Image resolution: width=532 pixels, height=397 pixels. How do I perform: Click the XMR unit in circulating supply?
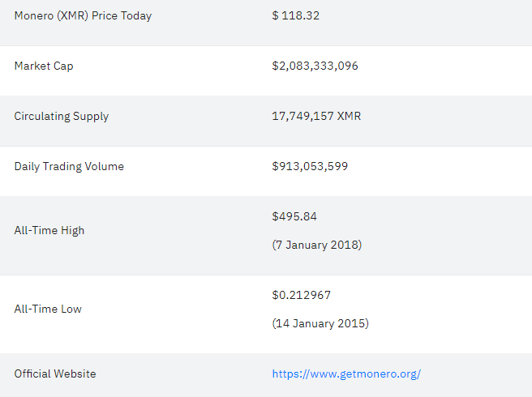(x=349, y=116)
